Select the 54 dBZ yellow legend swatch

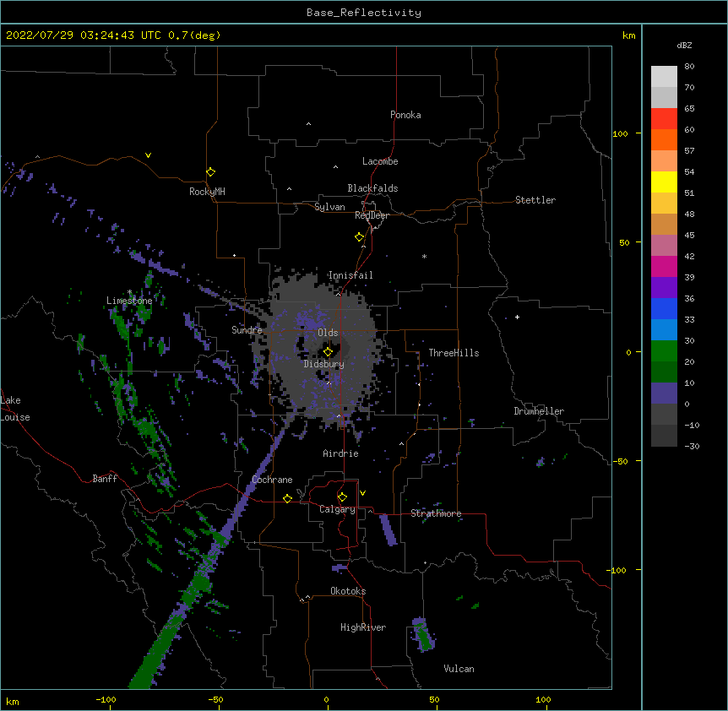tap(664, 182)
